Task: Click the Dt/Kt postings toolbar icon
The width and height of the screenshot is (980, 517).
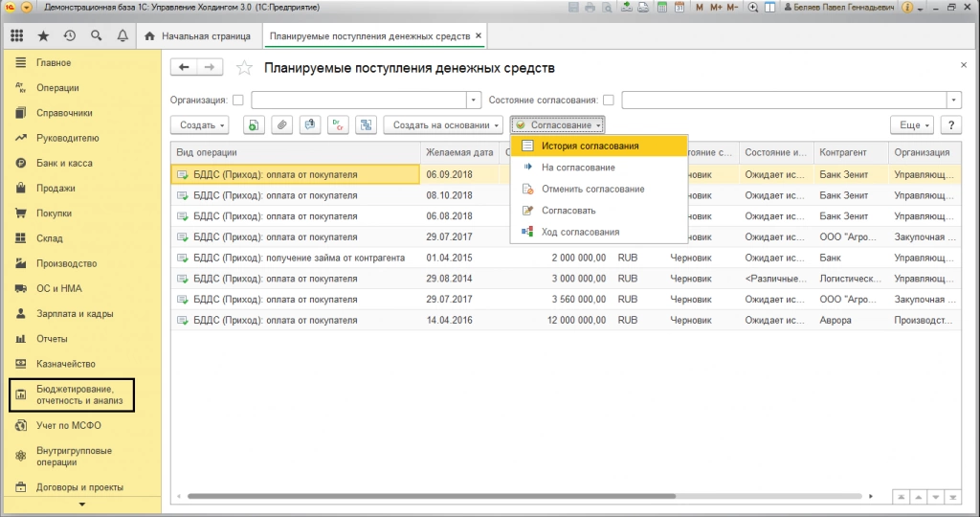Action: [x=338, y=125]
